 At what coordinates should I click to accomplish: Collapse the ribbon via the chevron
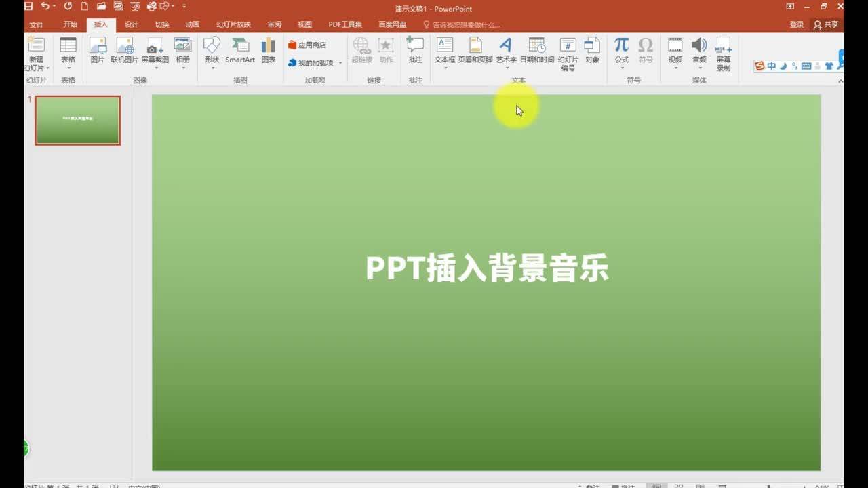(841, 81)
